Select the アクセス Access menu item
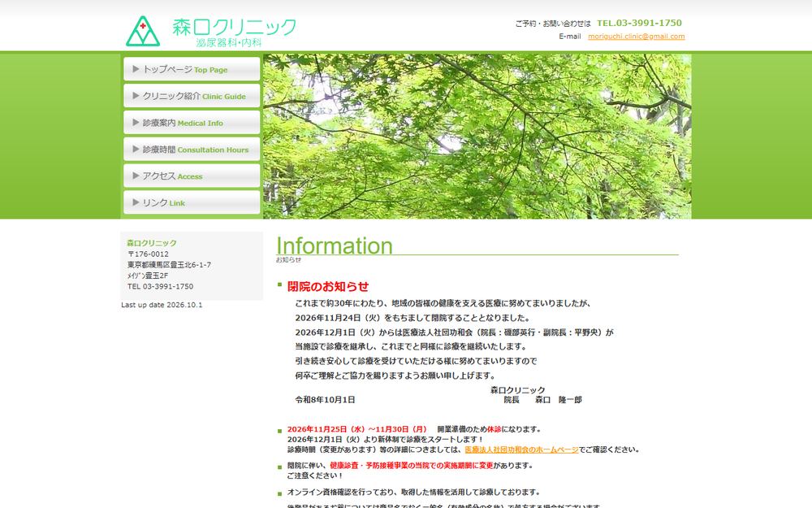This screenshot has height=508, width=812. [x=192, y=176]
